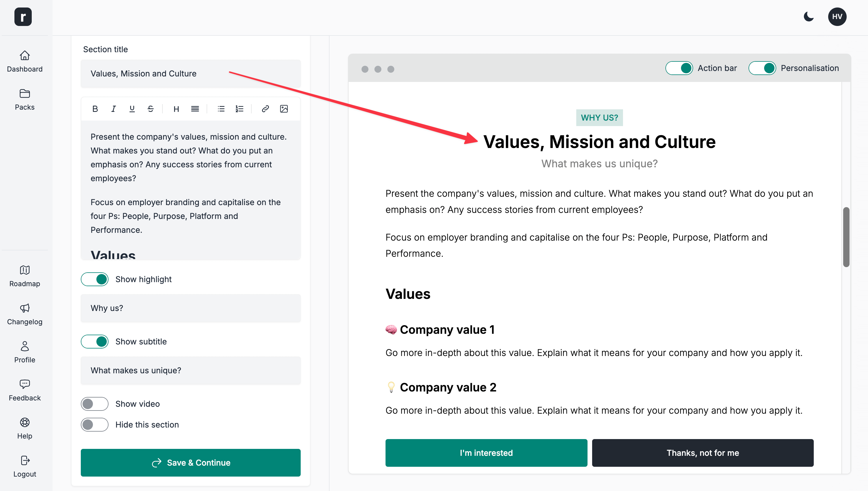The height and width of the screenshot is (491, 868).
Task: Enable the Show video toggle
Action: [x=94, y=404]
